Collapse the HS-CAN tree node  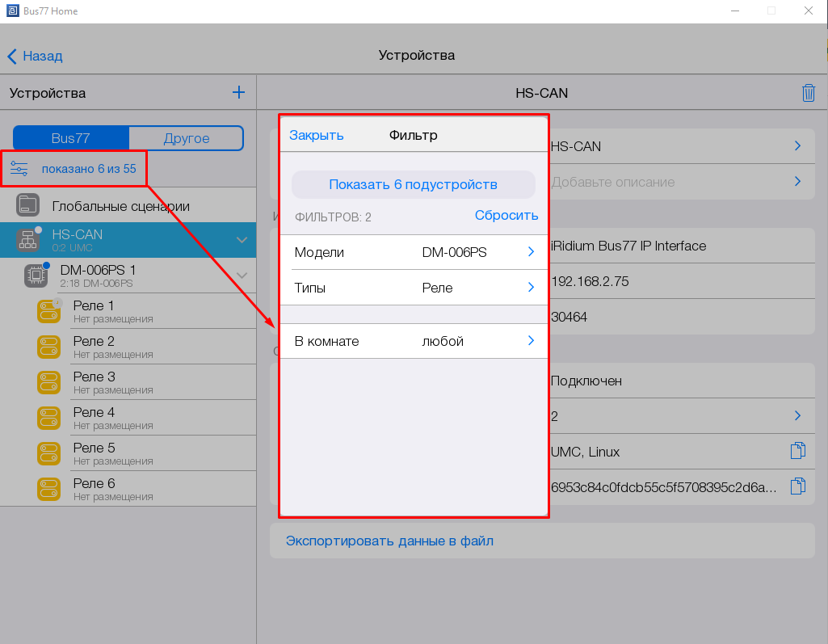[x=241, y=240]
